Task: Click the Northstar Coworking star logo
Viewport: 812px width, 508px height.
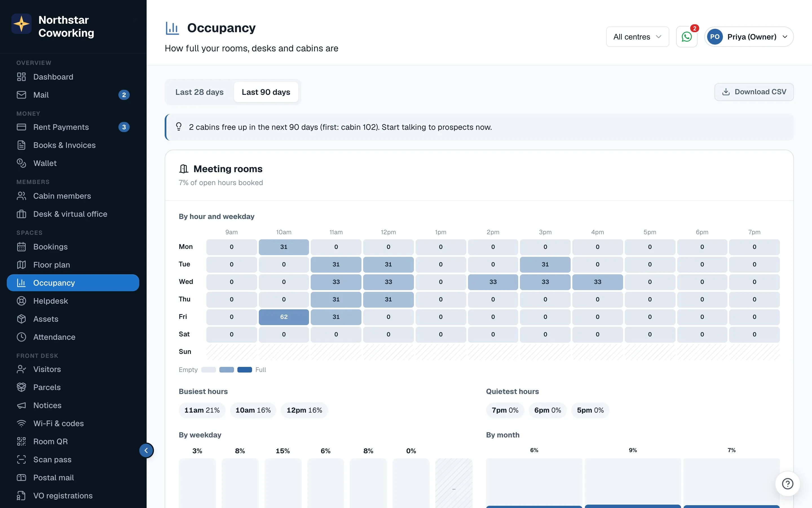Action: pos(21,24)
